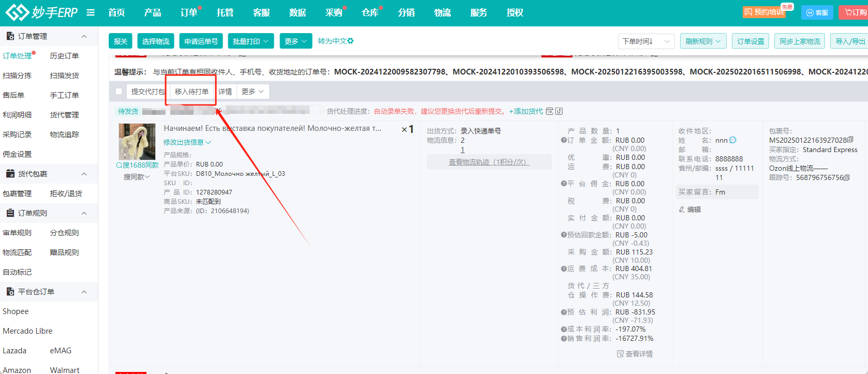This screenshot has width=868, height=374.
Task: Click the pencil 编辑 icon for recipient info
Action: coord(682,210)
